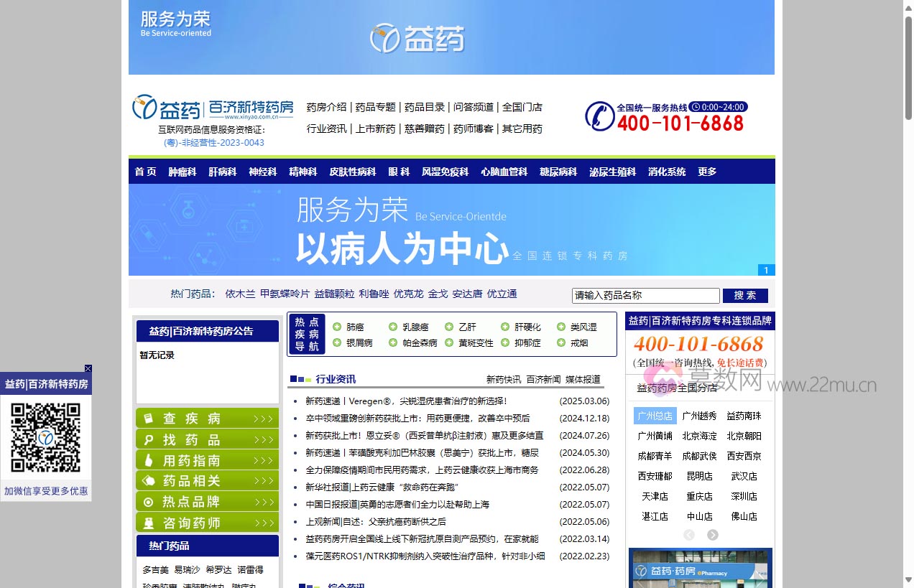Click the green plus icon beside 戒烟
The image size is (914, 588).
pyautogui.click(x=561, y=342)
